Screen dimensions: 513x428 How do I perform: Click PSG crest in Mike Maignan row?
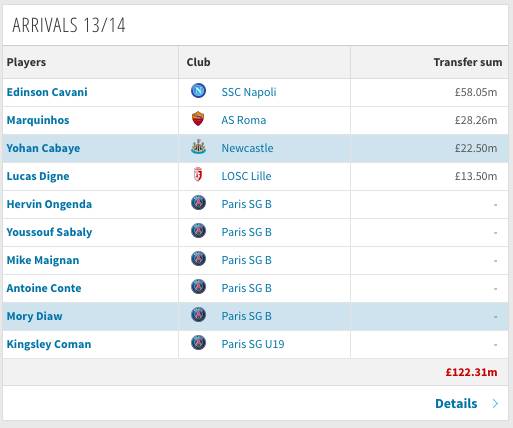click(198, 259)
